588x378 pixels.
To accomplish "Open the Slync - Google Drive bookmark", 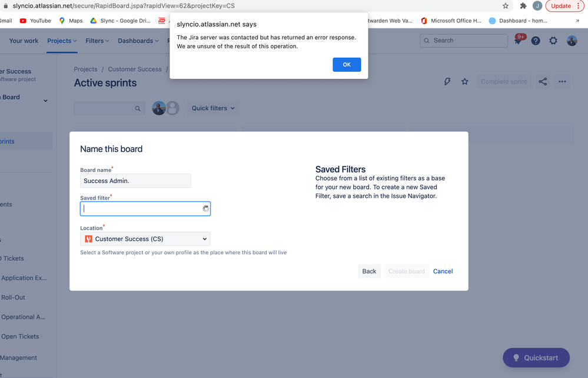I will (121, 21).
